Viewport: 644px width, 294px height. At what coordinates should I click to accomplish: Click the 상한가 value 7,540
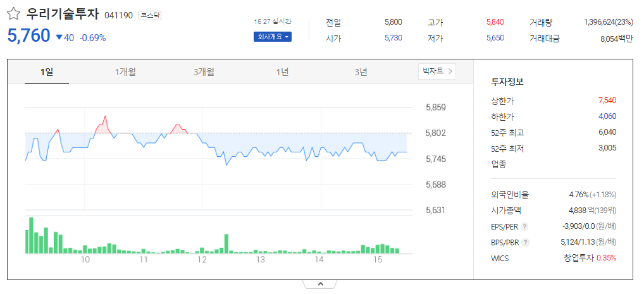[607, 100]
